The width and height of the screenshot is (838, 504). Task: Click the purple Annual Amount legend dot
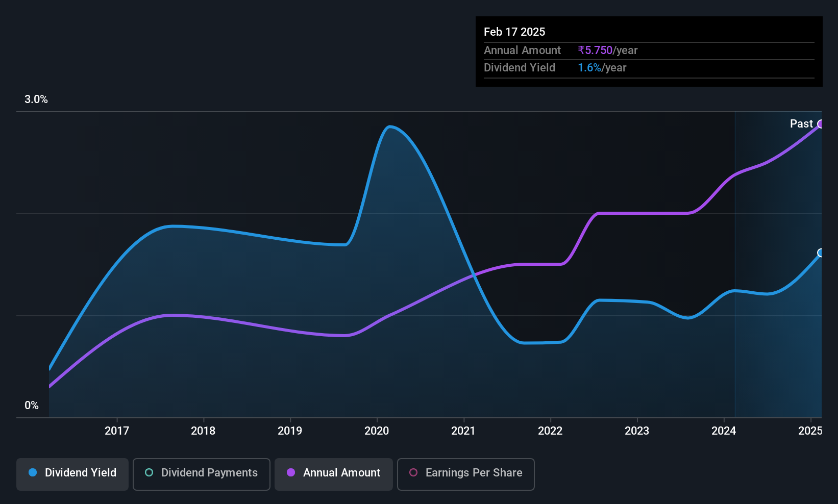tap(291, 473)
